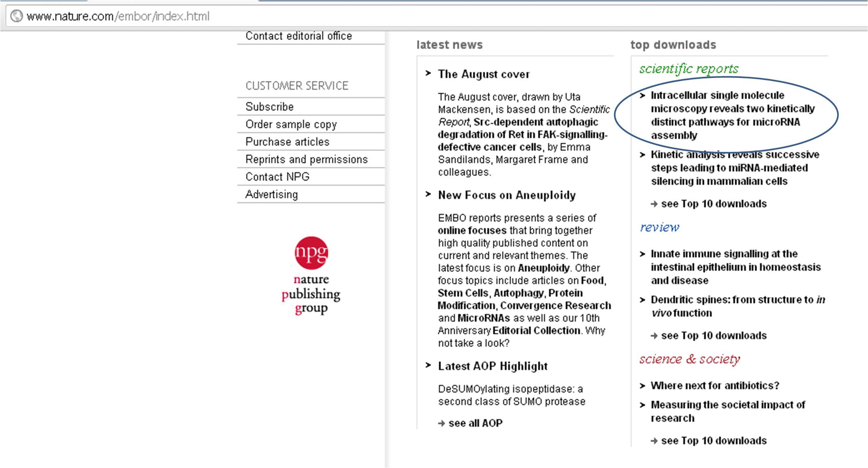The width and height of the screenshot is (868, 468).
Task: Open Dendritic spines review article
Action: [x=737, y=306]
